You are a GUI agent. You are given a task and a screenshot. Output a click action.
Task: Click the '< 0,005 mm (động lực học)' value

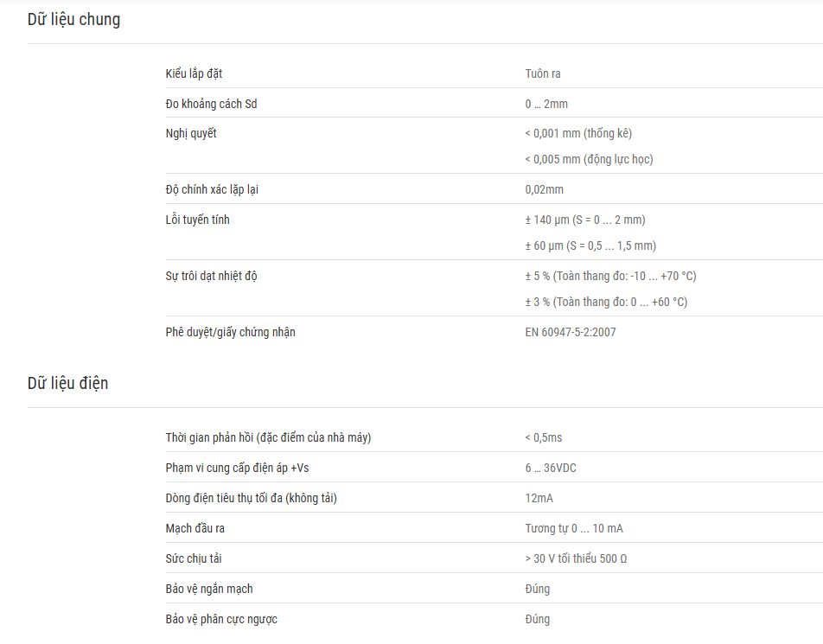point(589,159)
